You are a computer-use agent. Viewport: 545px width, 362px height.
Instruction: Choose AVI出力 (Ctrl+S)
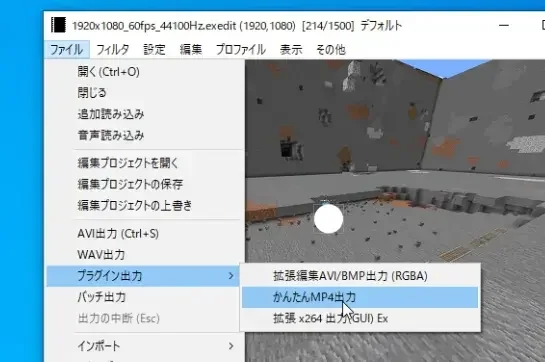click(x=143, y=233)
